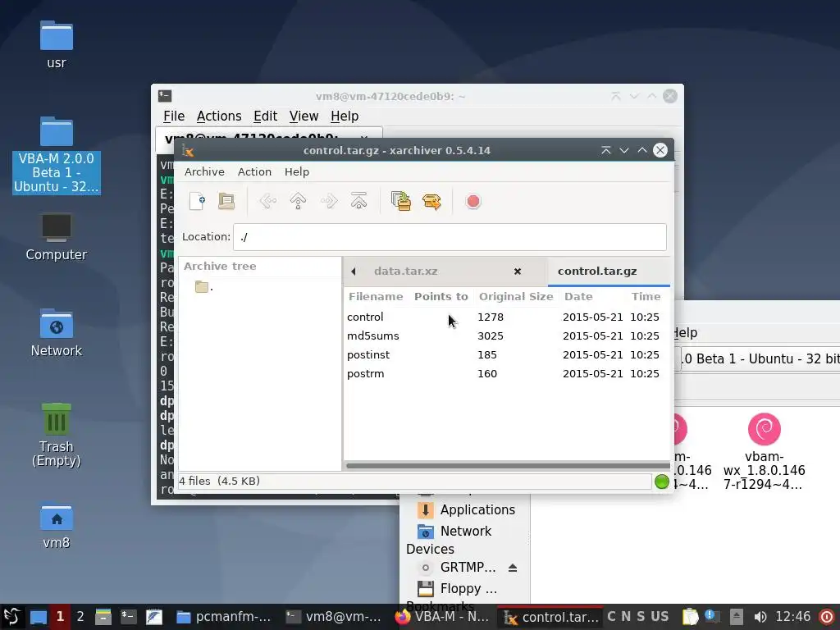Sort by the Filename column header
This screenshot has width=840, height=630.
pyautogui.click(x=376, y=296)
